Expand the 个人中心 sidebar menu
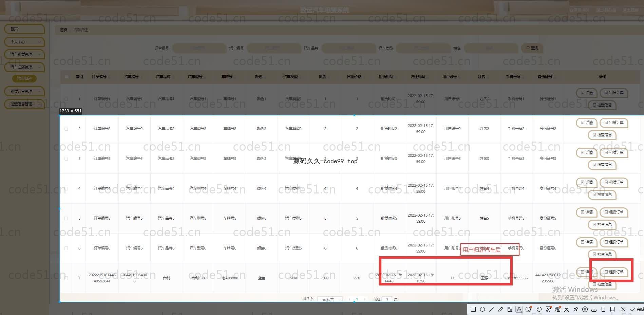644x315 pixels. [x=24, y=42]
